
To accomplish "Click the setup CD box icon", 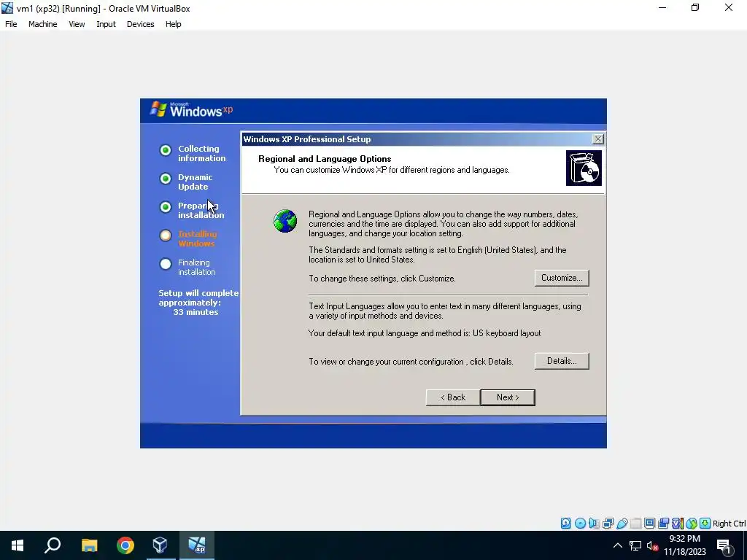I will coord(584,168).
